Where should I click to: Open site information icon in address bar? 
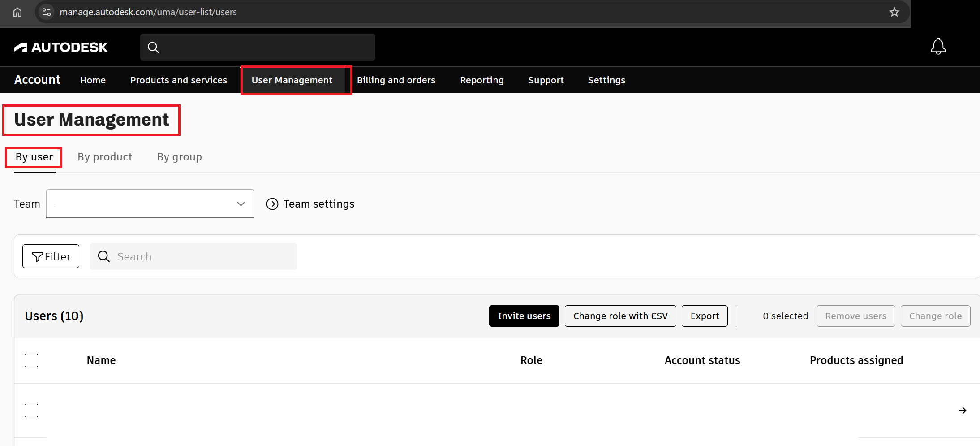pyautogui.click(x=46, y=12)
